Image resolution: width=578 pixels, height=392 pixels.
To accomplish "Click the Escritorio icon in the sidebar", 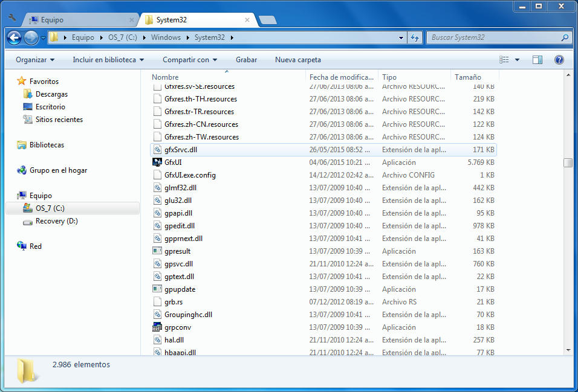I will point(28,107).
